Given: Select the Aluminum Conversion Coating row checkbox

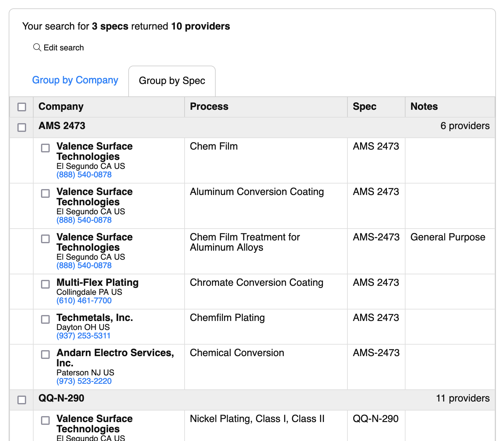Looking at the screenshot, I should [45, 193].
